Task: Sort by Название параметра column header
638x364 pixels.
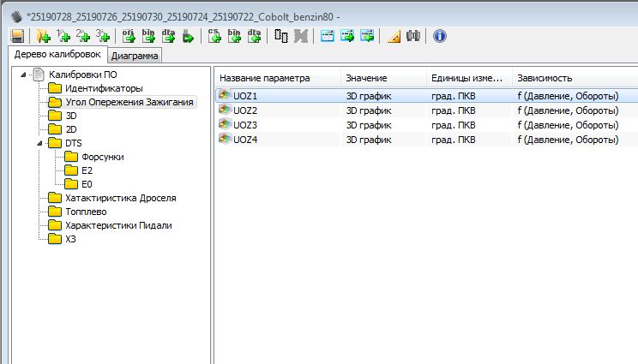Action: tap(264, 78)
